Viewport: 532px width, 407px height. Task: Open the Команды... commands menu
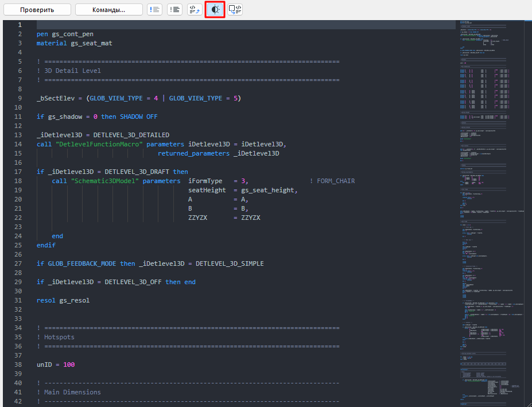click(108, 10)
